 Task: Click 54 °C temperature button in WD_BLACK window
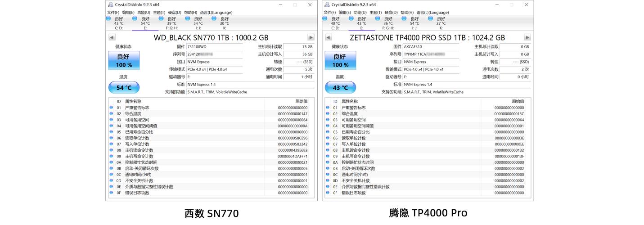tap(124, 87)
